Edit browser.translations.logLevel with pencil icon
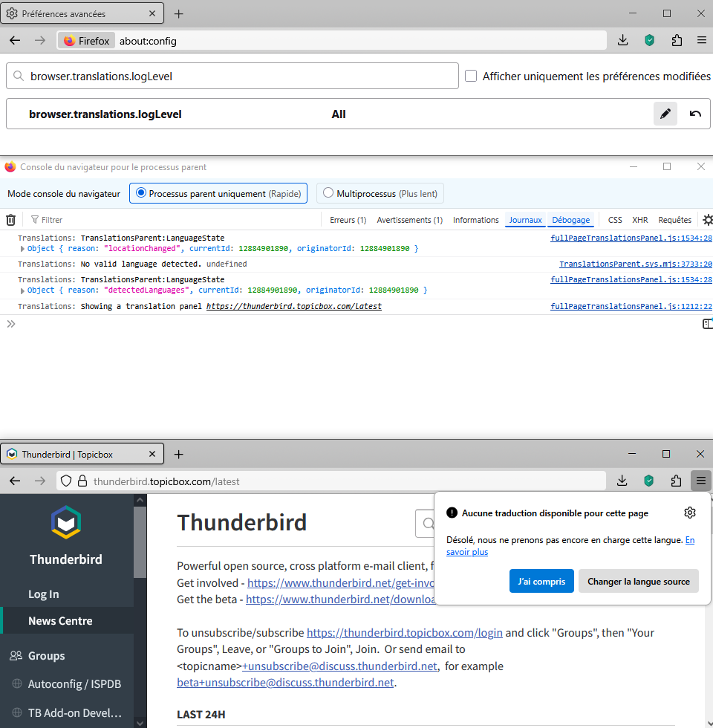Image resolution: width=713 pixels, height=728 pixels. pyautogui.click(x=665, y=114)
